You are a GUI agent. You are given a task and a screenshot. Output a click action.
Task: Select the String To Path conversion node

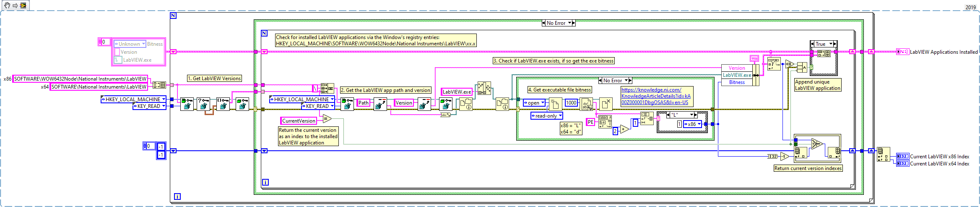445,115
